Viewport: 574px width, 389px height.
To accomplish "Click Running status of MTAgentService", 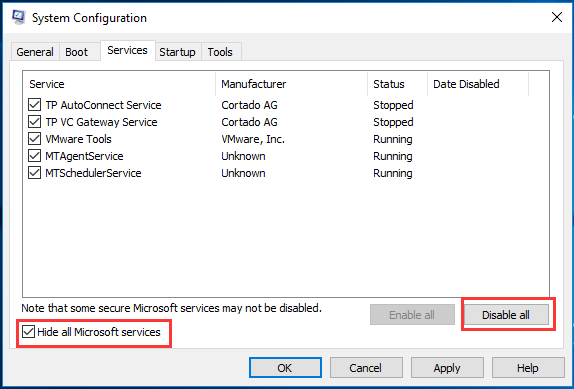I will point(393,156).
